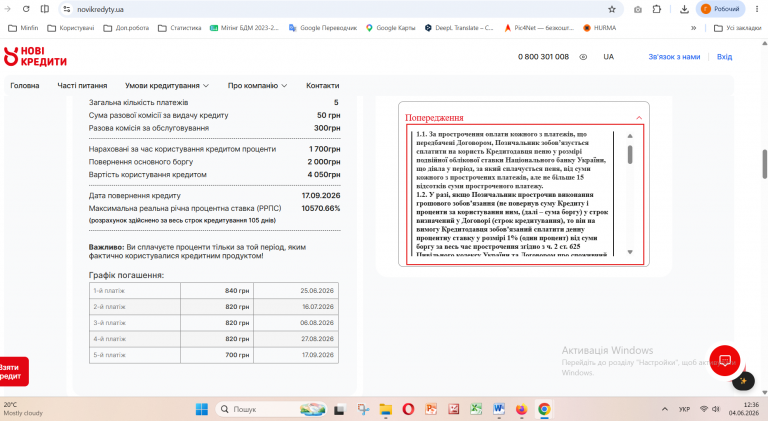This screenshot has width=768, height=421.
Task: Open the DeepL Translate bookmark
Action: tap(459, 28)
